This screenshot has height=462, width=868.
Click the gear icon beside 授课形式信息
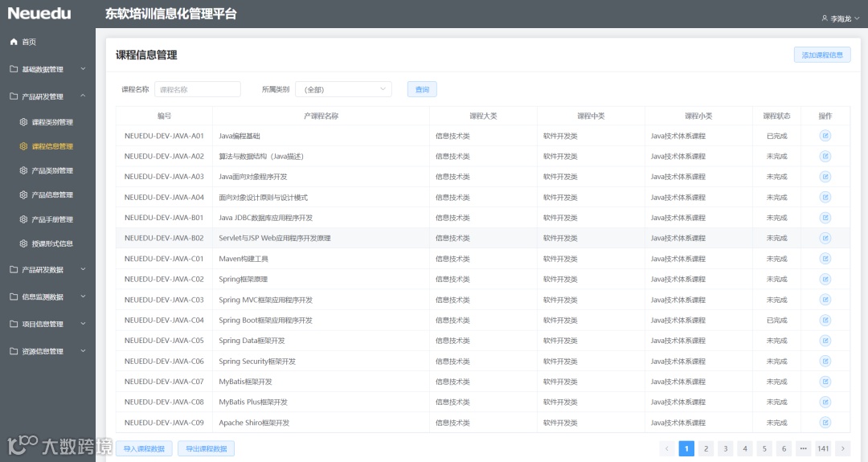[x=23, y=243]
